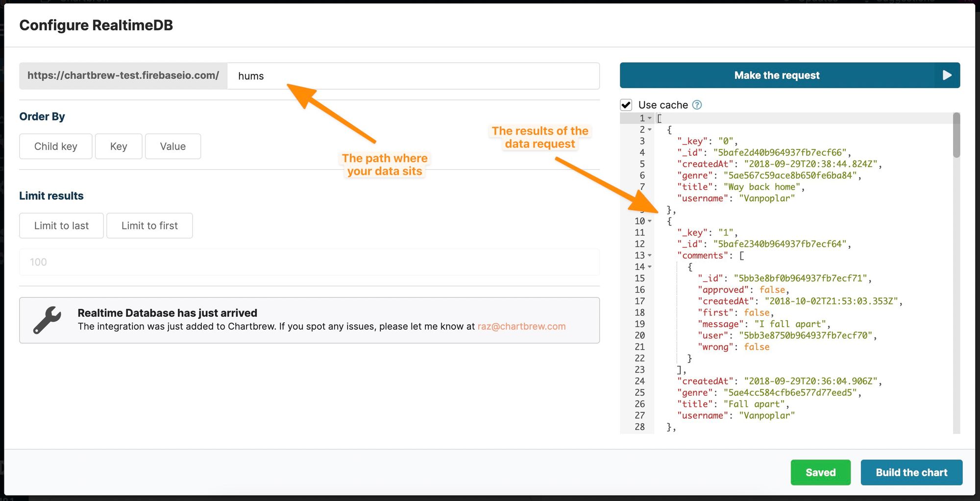Click the play arrow icon on request button
Screen dimensions: 980x501
click(947, 75)
